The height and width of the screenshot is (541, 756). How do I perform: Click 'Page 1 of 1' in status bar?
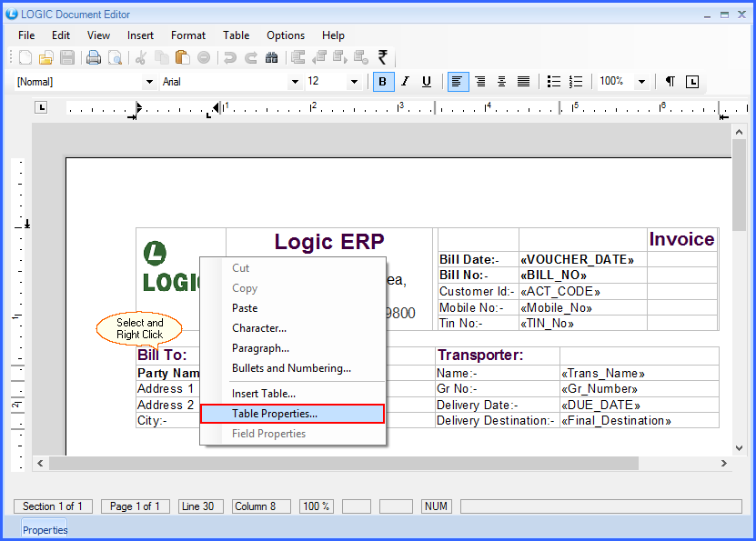click(135, 506)
